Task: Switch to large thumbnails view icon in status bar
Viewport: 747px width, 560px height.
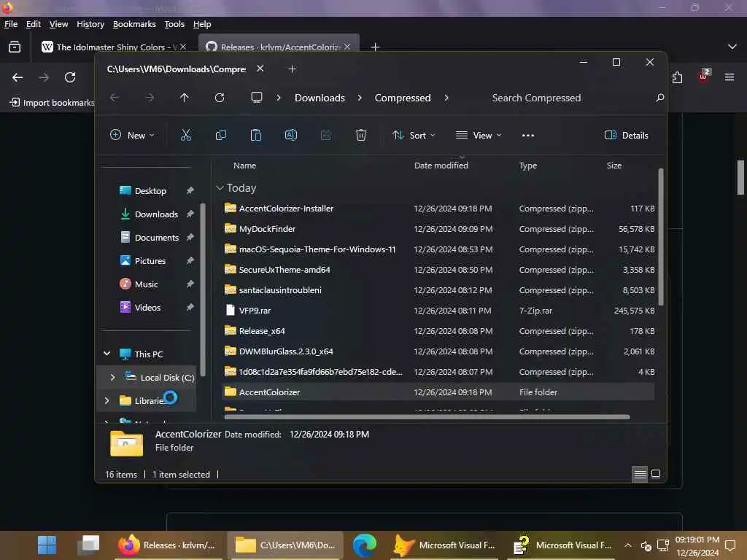Action: (x=656, y=474)
